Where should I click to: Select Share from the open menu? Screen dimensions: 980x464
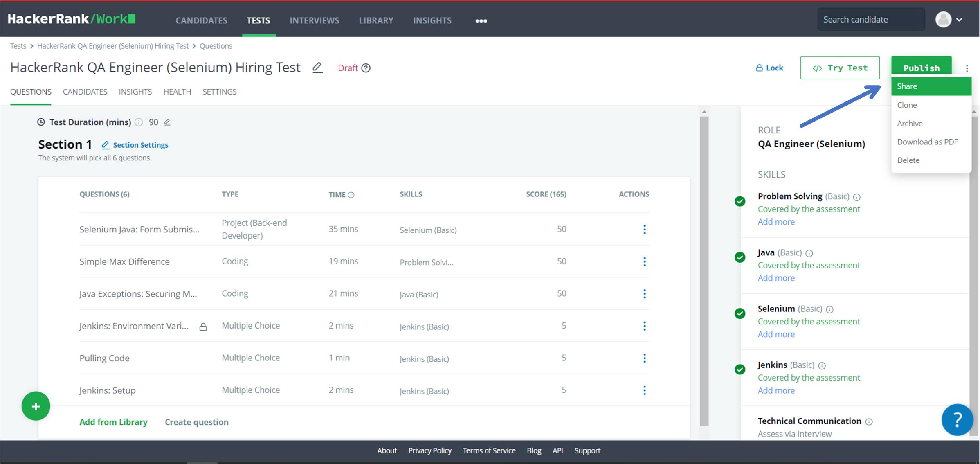coord(907,86)
